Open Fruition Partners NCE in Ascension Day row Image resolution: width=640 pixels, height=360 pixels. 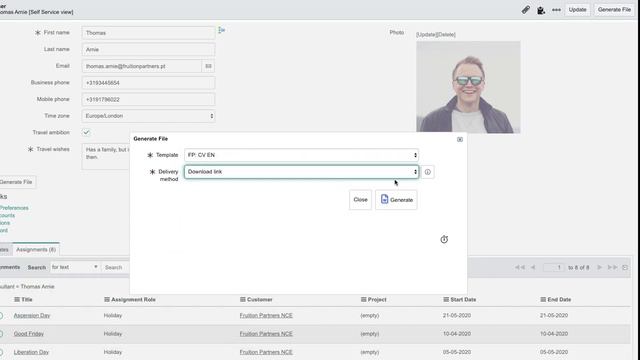point(266,316)
